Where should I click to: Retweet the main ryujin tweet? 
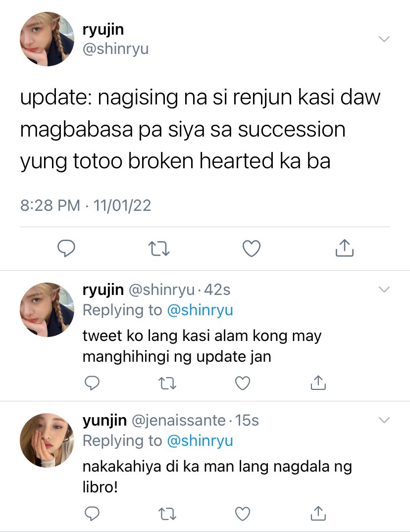click(159, 248)
